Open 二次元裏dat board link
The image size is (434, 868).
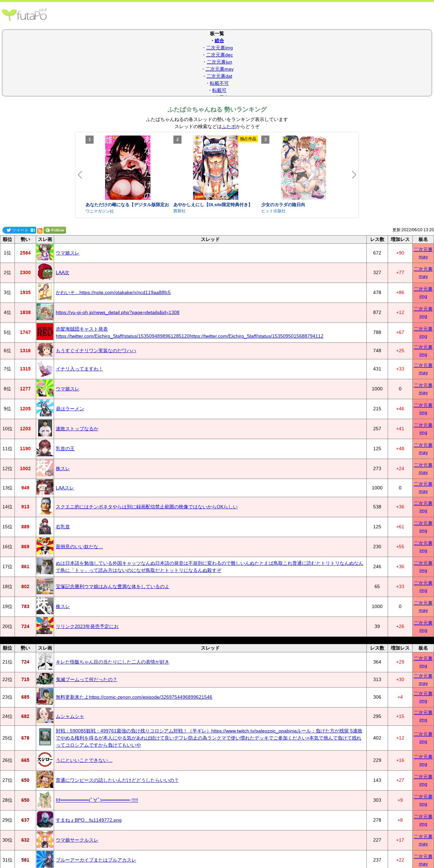click(219, 76)
